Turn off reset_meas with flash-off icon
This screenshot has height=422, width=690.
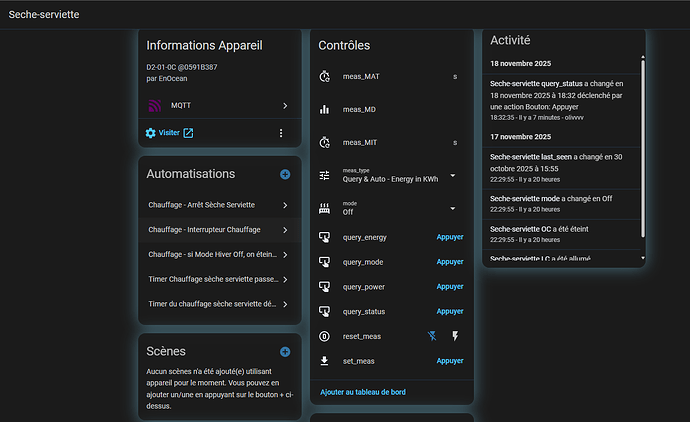click(431, 336)
